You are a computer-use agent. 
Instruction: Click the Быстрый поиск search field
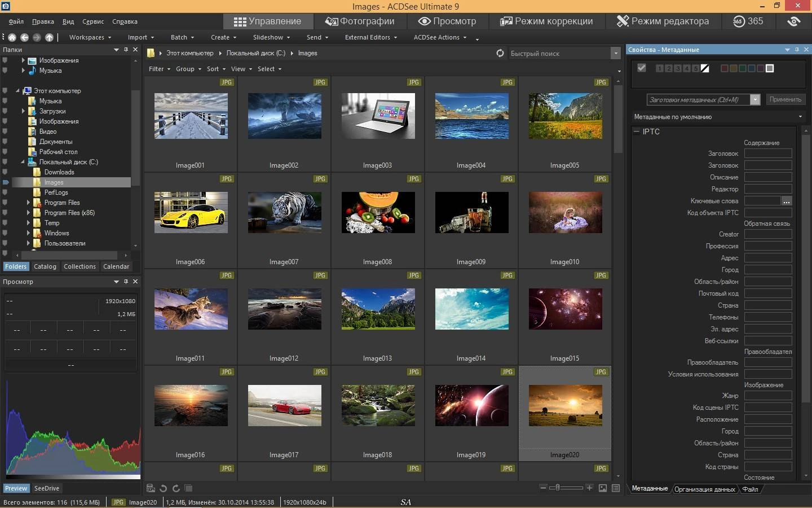point(559,53)
